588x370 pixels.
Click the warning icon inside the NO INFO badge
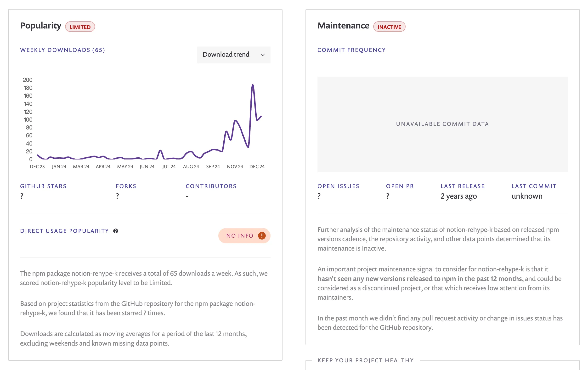261,235
